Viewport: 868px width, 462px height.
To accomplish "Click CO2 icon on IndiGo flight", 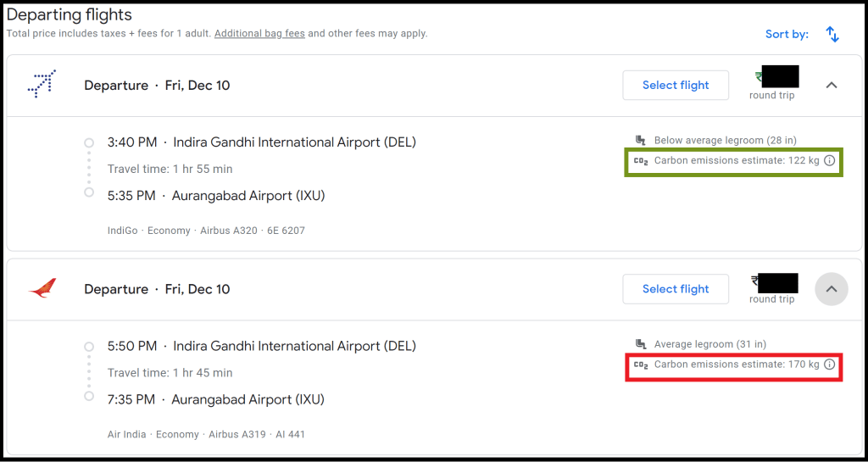I will point(641,161).
